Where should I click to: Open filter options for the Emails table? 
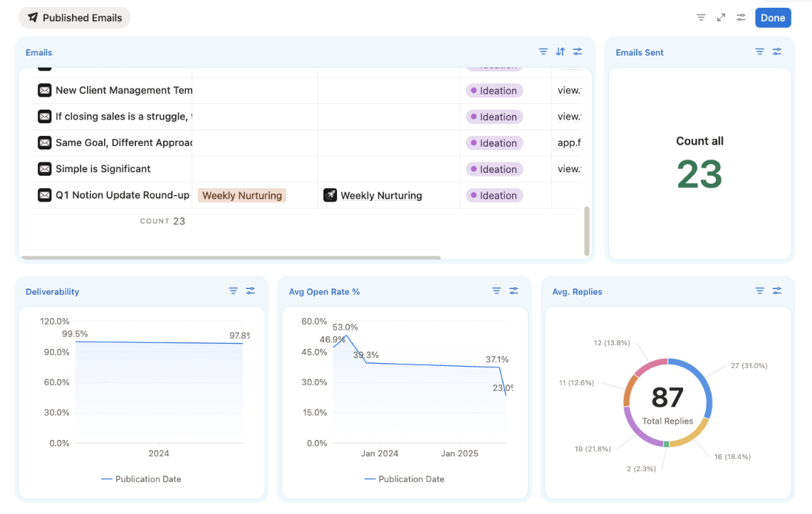543,51
